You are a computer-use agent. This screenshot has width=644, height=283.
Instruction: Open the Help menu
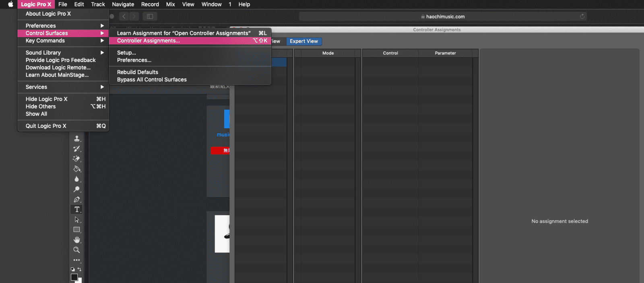tap(244, 4)
